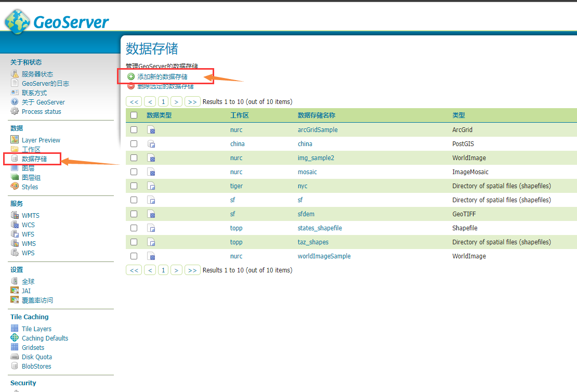Select page 1 in top pagination

(163, 101)
